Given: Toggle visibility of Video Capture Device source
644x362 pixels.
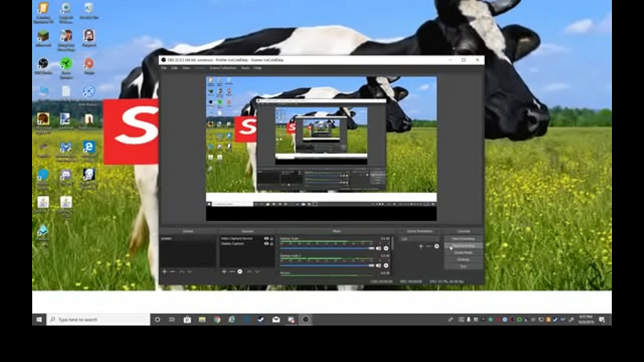Looking at the screenshot, I should (x=266, y=238).
